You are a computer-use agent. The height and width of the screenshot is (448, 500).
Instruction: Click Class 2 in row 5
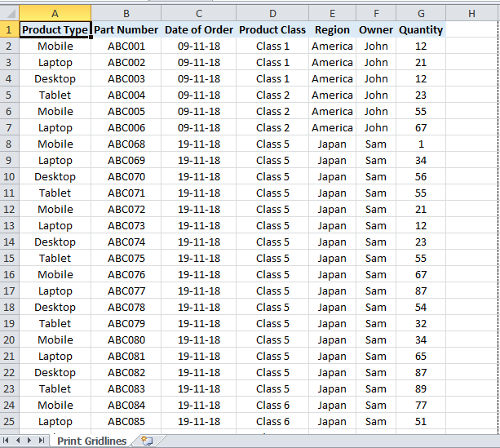[272, 95]
